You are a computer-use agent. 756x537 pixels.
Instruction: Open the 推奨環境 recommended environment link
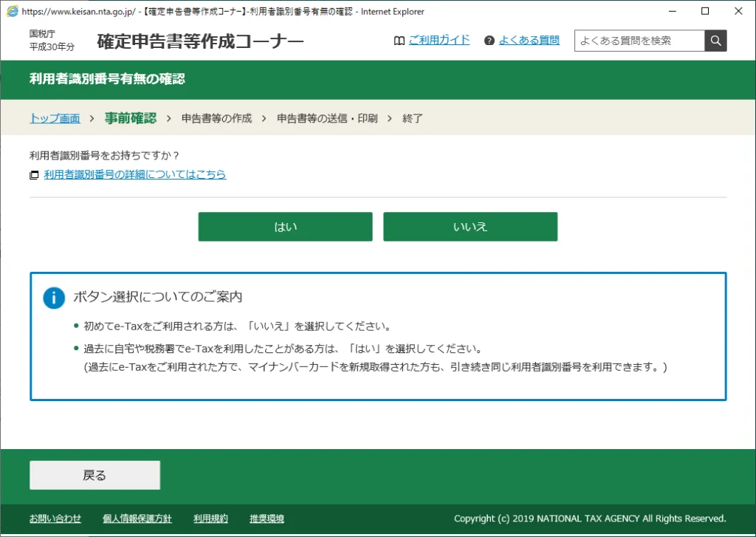click(x=266, y=519)
